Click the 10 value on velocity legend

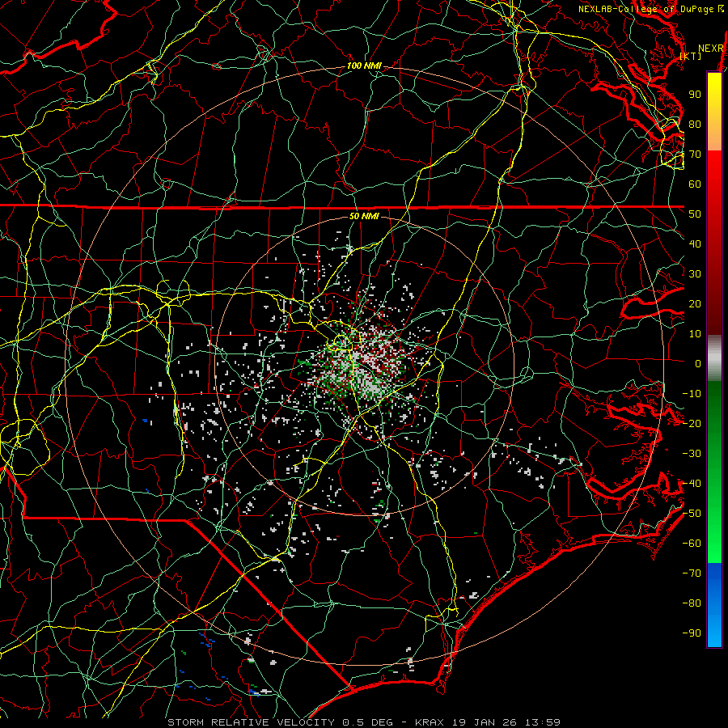(x=695, y=334)
